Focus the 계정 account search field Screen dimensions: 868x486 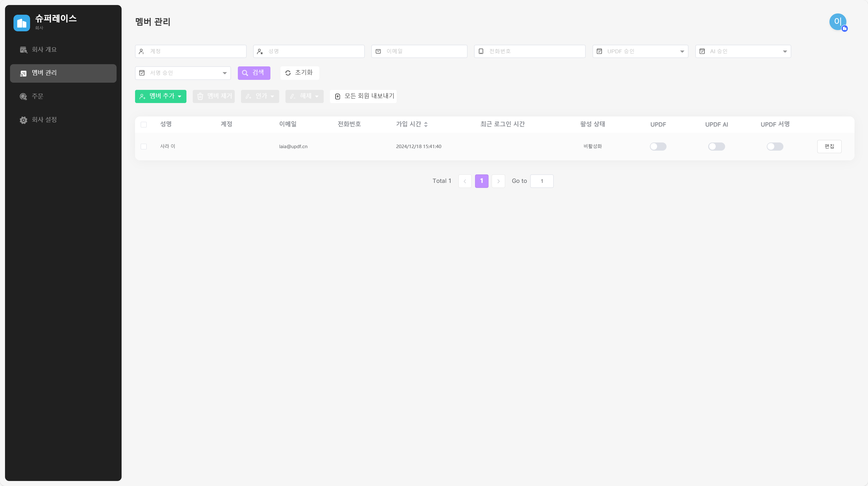tap(191, 51)
